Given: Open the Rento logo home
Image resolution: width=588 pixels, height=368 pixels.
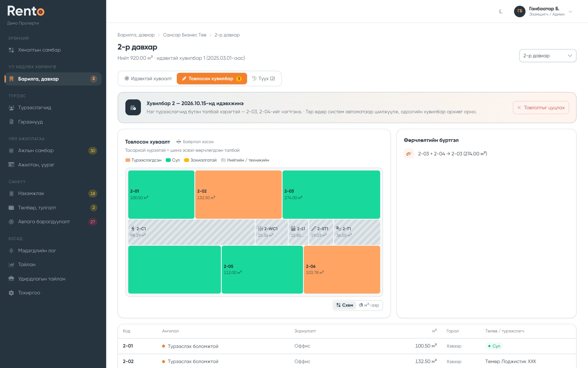Looking at the screenshot, I should tap(26, 11).
